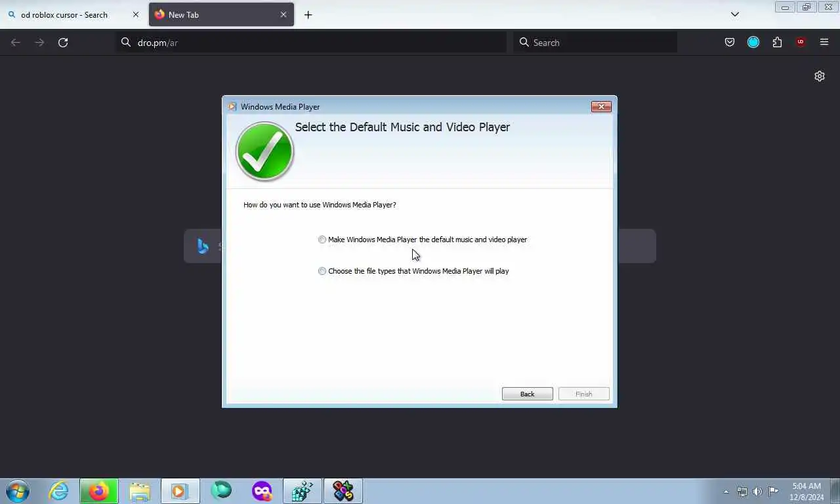Open the colorful flower app taskbar icon

pyautogui.click(x=343, y=491)
